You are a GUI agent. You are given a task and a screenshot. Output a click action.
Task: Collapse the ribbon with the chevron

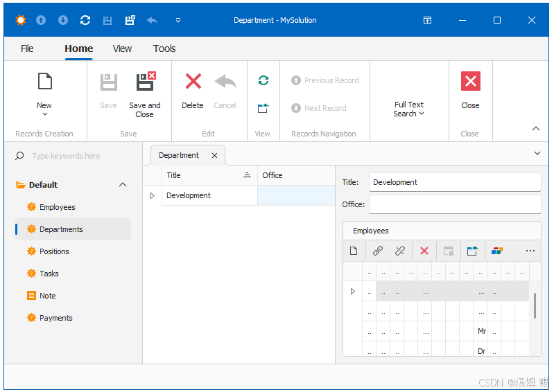click(x=536, y=128)
